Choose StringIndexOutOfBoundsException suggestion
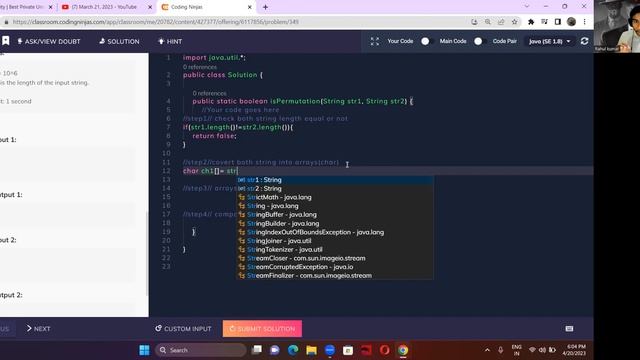 click(x=335, y=232)
